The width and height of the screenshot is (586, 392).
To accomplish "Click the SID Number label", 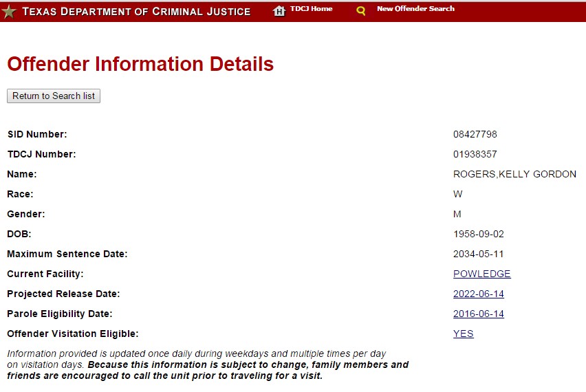I will pyautogui.click(x=37, y=135).
